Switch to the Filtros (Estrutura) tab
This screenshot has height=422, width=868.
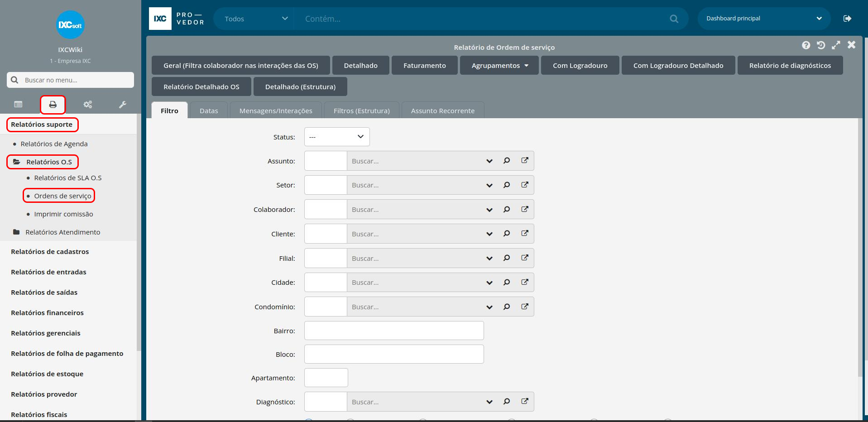coord(362,110)
